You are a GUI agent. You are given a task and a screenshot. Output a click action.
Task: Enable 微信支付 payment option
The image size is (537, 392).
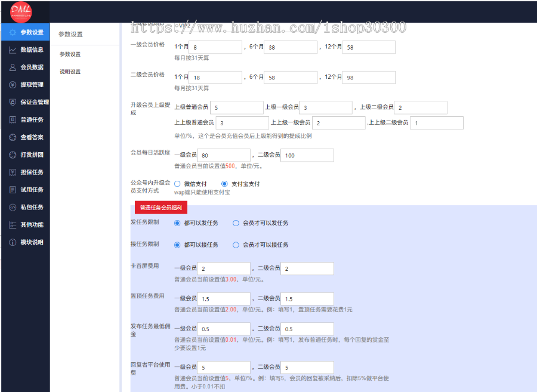coord(177,184)
